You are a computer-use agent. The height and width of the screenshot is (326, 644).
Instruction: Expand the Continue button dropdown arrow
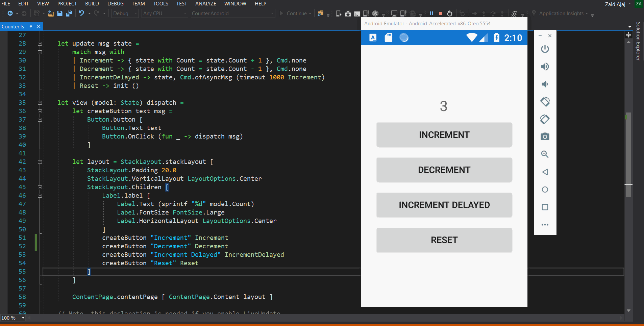click(x=310, y=14)
